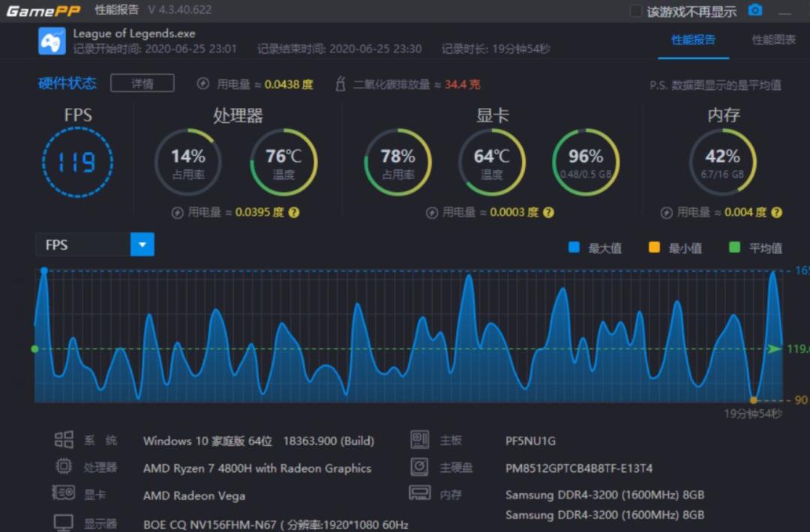Click the 'PF5NU1G' motherboard text
Viewport: 810px width, 532px height.
pyautogui.click(x=530, y=441)
